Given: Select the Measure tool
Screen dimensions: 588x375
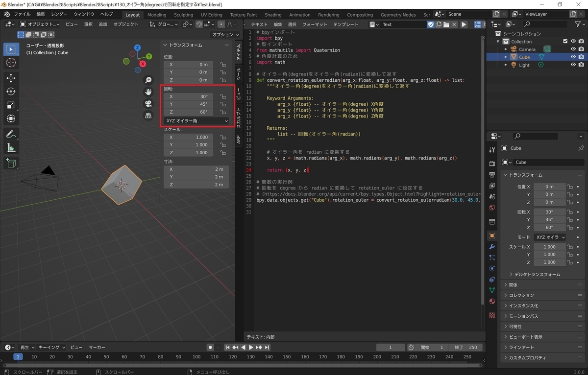Looking at the screenshot, I should [11, 147].
